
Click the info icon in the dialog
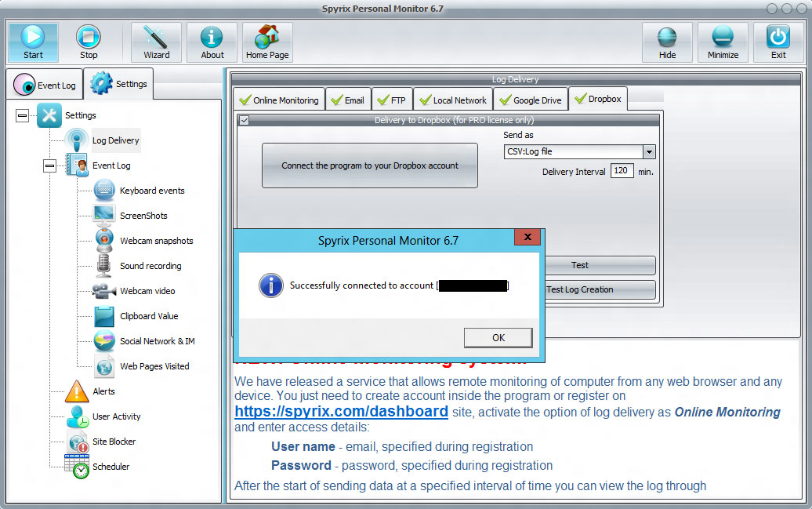(271, 285)
